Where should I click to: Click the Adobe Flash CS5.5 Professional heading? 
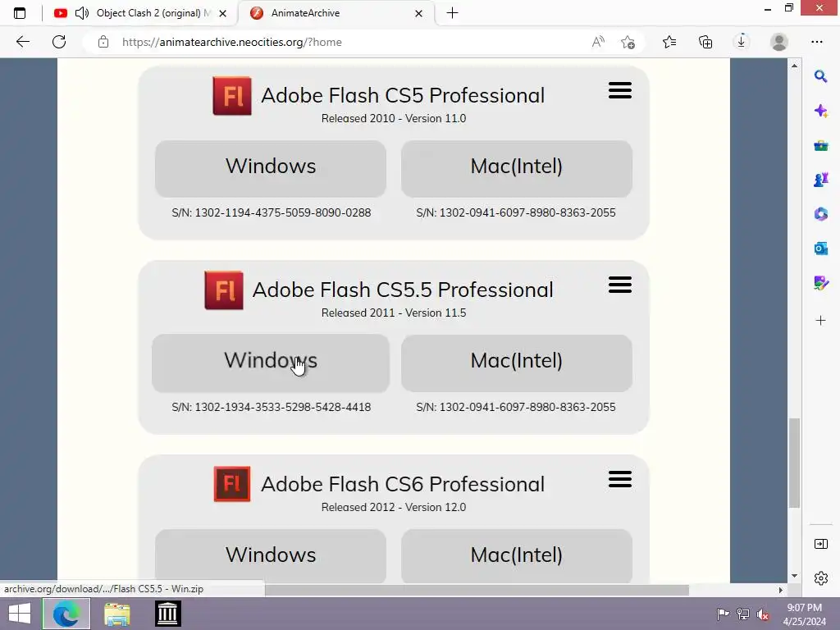(403, 290)
